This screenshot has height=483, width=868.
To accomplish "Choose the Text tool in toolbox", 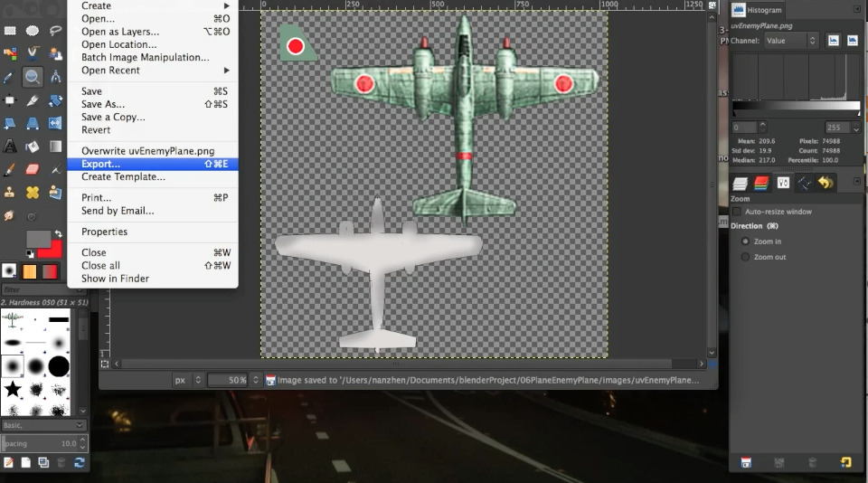I will coord(10,147).
